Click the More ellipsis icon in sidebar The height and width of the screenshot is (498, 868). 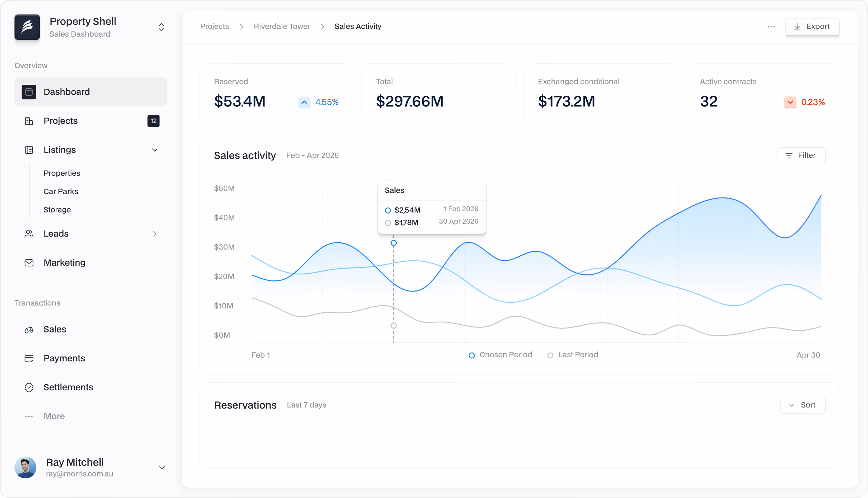pyautogui.click(x=29, y=416)
